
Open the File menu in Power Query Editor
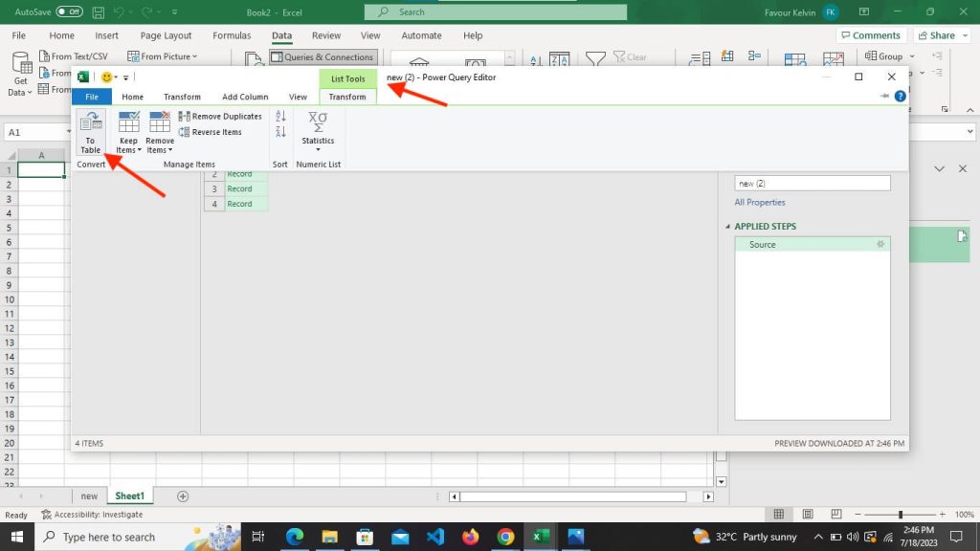[91, 96]
